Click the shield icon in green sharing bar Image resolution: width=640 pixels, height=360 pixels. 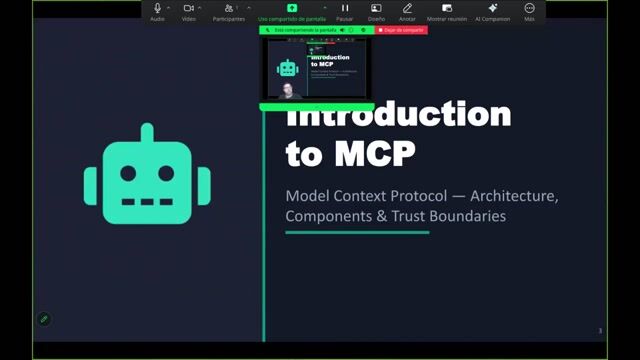point(363,30)
